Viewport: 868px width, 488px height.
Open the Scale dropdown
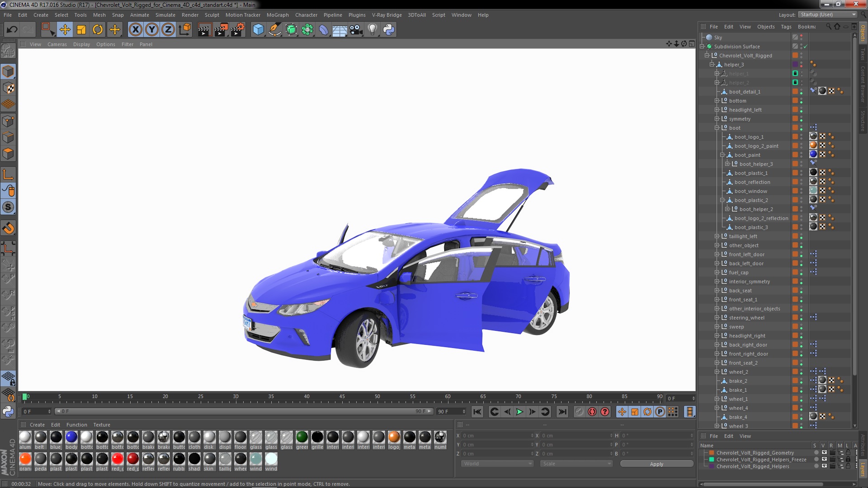click(576, 464)
